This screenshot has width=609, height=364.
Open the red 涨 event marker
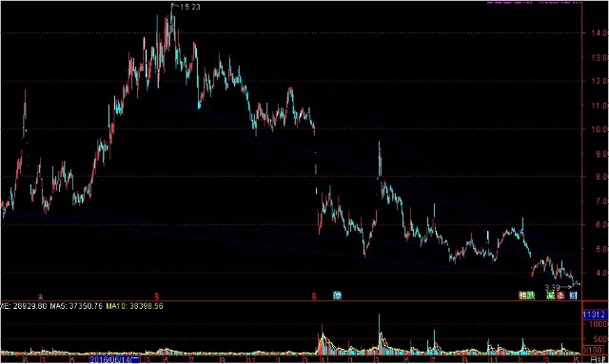(560, 296)
